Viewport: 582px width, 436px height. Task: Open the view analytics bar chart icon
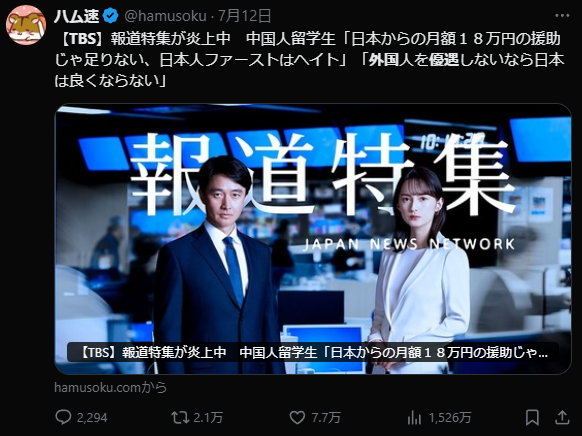click(414, 418)
